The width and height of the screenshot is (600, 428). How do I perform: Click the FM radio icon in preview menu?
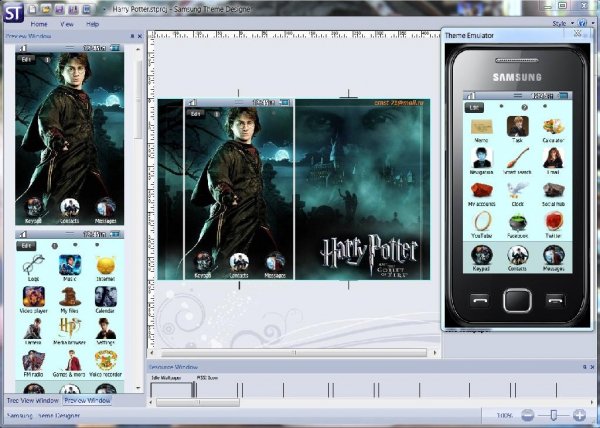(34, 360)
